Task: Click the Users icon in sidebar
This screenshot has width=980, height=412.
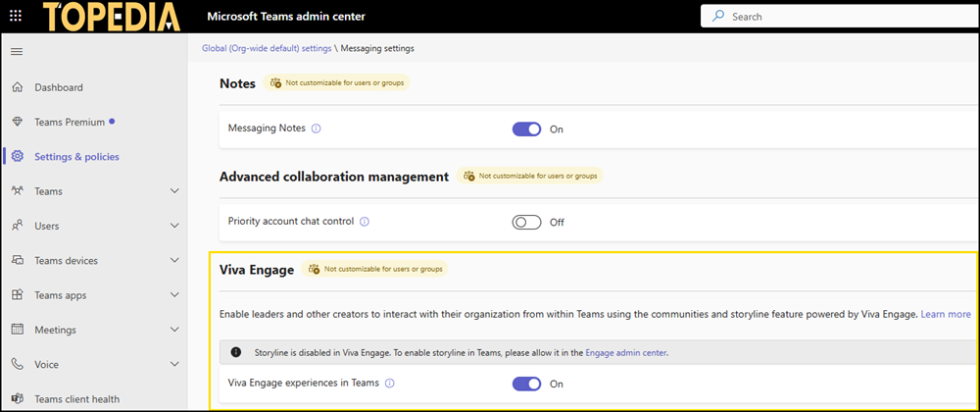Action: (18, 226)
